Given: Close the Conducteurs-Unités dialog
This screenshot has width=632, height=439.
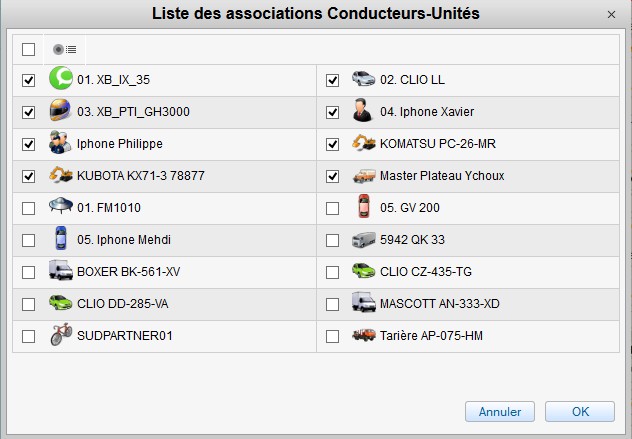Looking at the screenshot, I should (611, 15).
